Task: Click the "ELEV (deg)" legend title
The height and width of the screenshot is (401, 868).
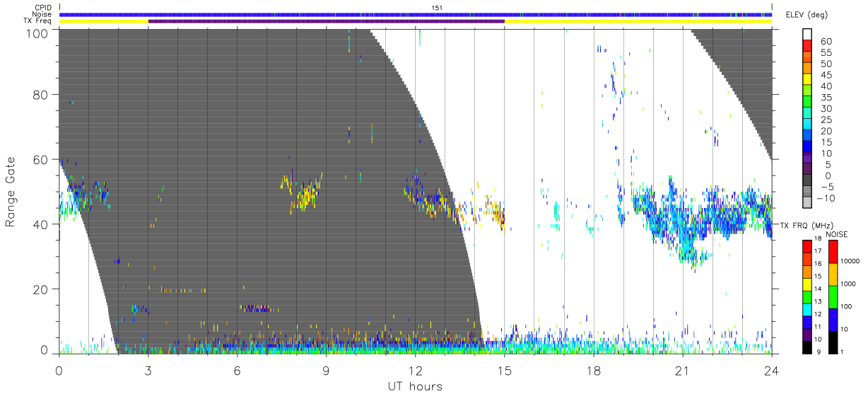Action: [x=806, y=15]
